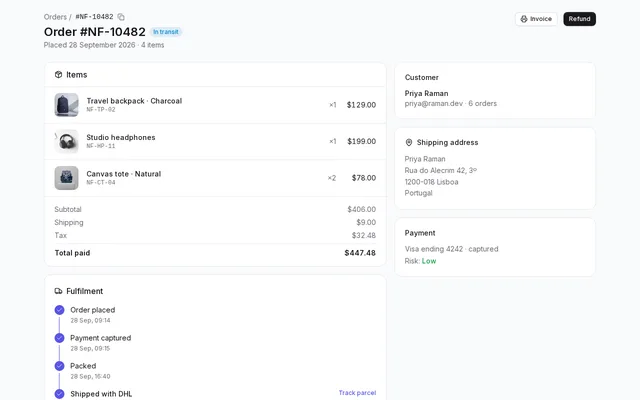Click the Portugal country line
This screenshot has height=400, width=640.
(x=418, y=193)
